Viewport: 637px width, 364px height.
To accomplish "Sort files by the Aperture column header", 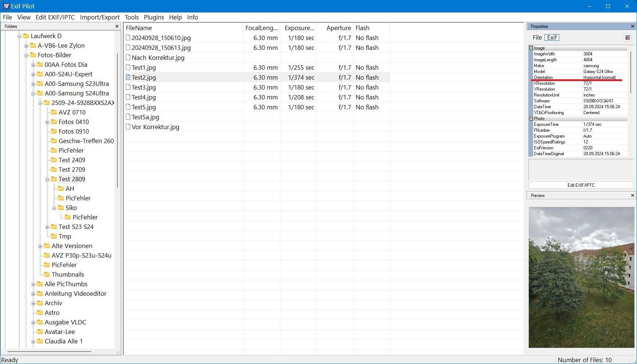I will 338,28.
